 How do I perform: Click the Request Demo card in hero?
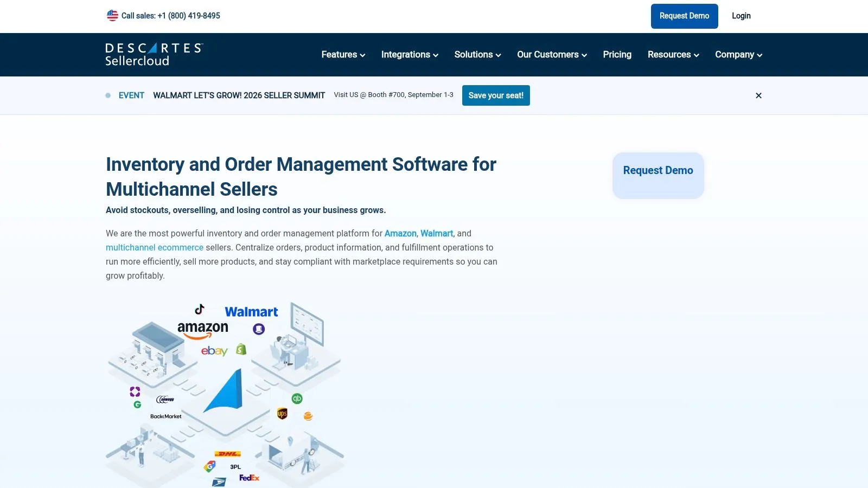point(658,175)
